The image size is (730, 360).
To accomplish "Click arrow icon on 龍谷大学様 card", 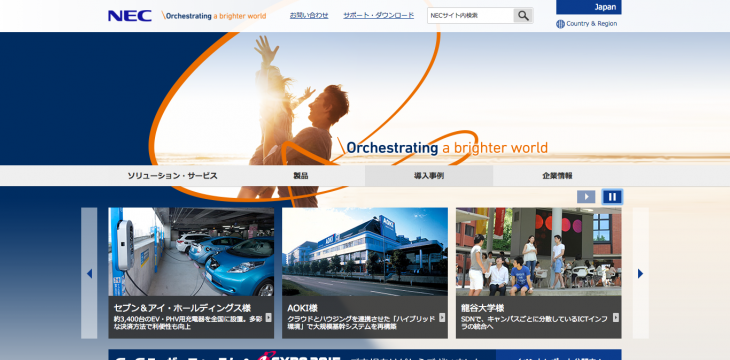I will coord(616,318).
